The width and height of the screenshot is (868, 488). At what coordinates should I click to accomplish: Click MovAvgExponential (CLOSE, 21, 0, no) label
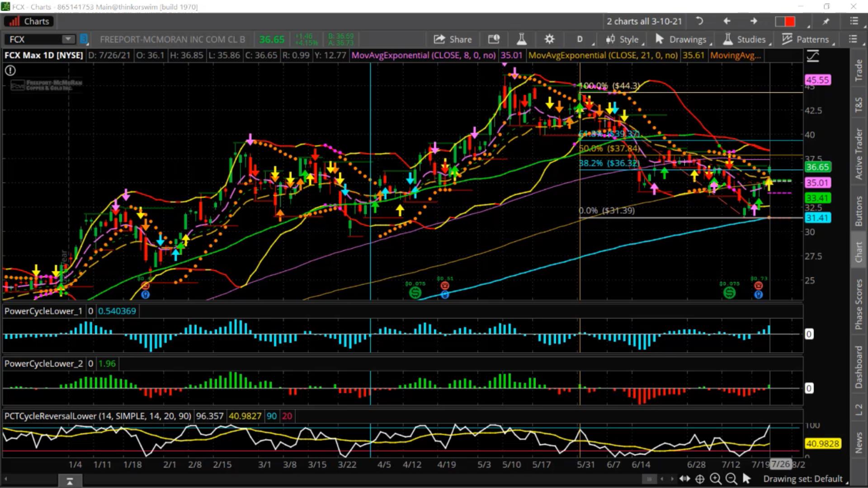[603, 55]
